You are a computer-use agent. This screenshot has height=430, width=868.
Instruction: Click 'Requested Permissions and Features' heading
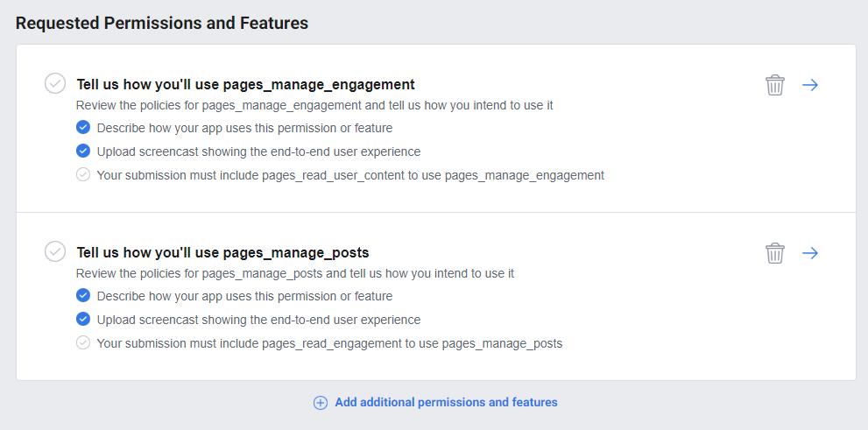click(x=162, y=24)
